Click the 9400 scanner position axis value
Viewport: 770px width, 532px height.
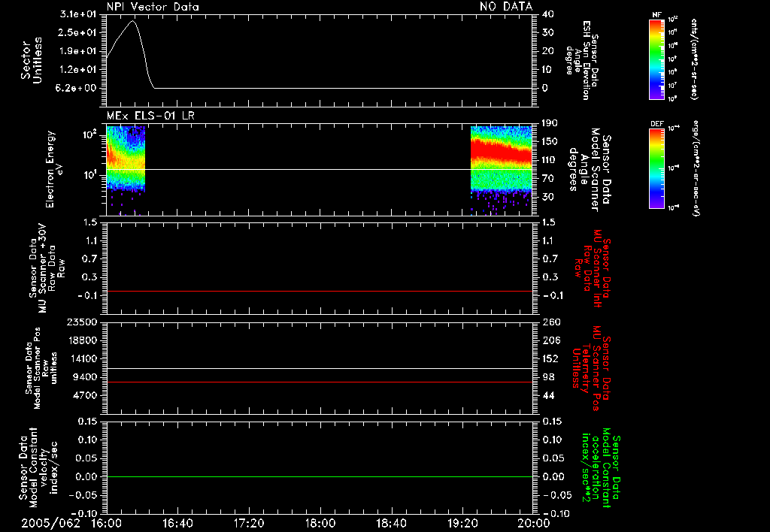85,377
